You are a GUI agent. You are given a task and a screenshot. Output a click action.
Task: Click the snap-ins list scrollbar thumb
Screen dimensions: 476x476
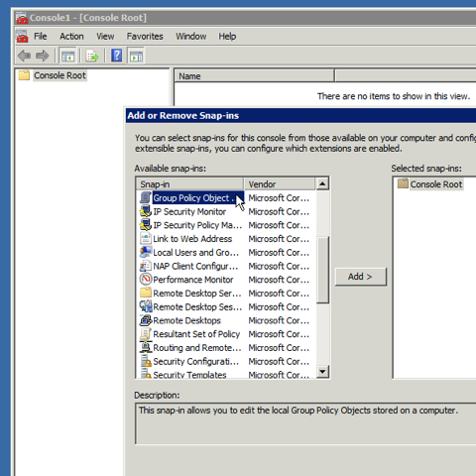click(322, 270)
